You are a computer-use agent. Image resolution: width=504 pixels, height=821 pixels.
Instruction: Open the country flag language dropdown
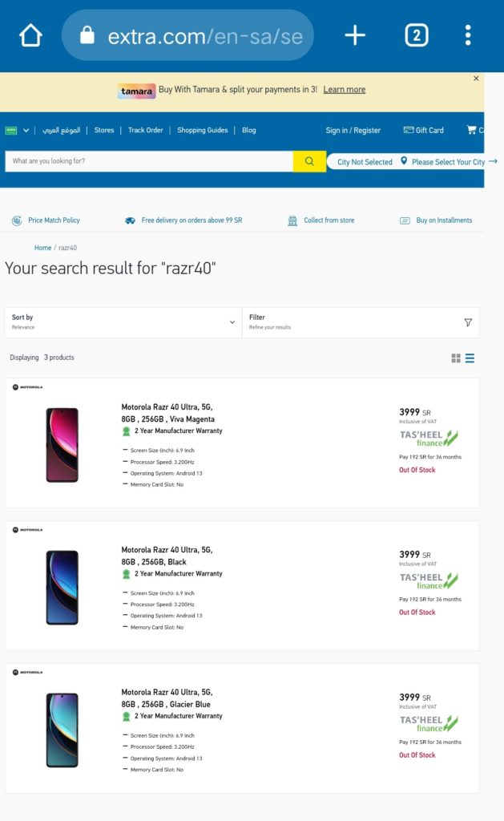tap(17, 130)
